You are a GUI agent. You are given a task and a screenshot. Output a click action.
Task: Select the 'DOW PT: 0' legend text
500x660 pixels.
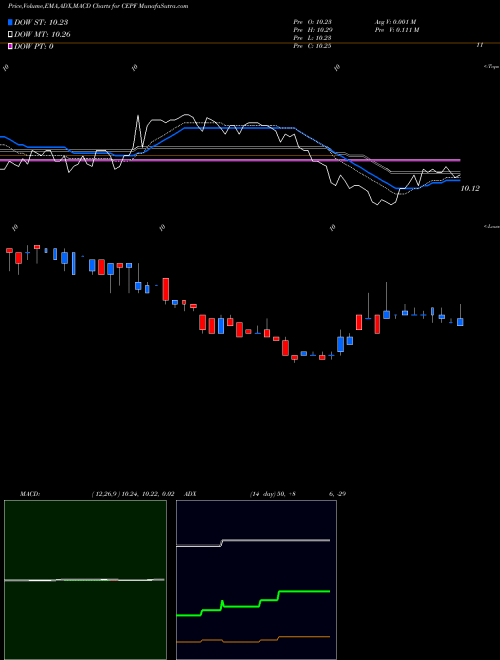34,46
